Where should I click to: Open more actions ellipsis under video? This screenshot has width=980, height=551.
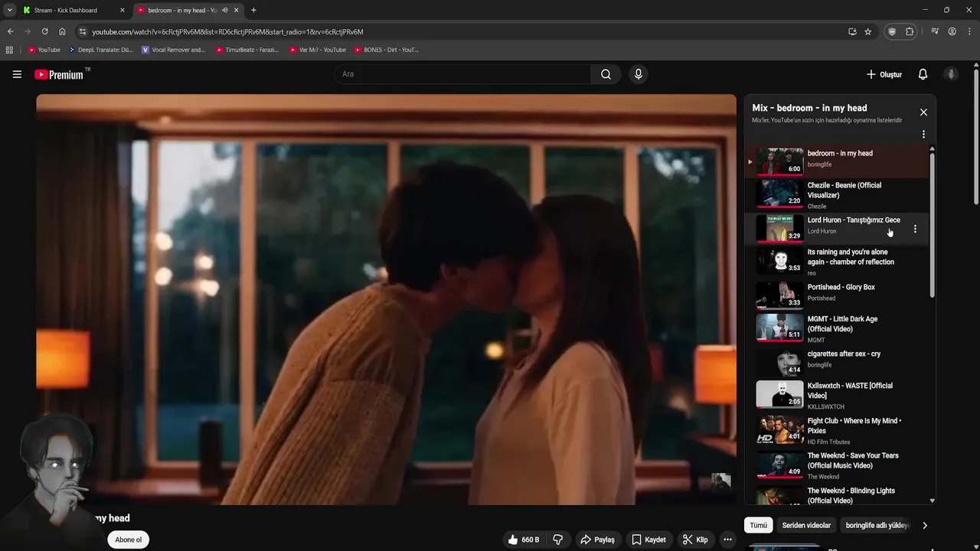click(727, 540)
